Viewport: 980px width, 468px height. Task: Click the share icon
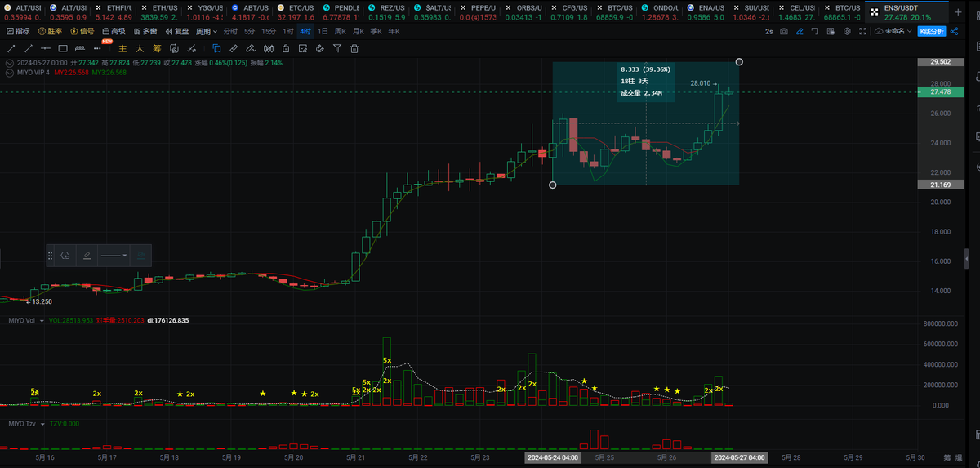[x=954, y=31]
